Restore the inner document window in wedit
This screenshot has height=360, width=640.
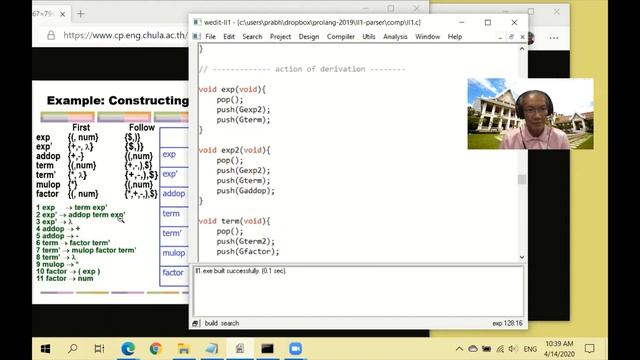click(511, 37)
